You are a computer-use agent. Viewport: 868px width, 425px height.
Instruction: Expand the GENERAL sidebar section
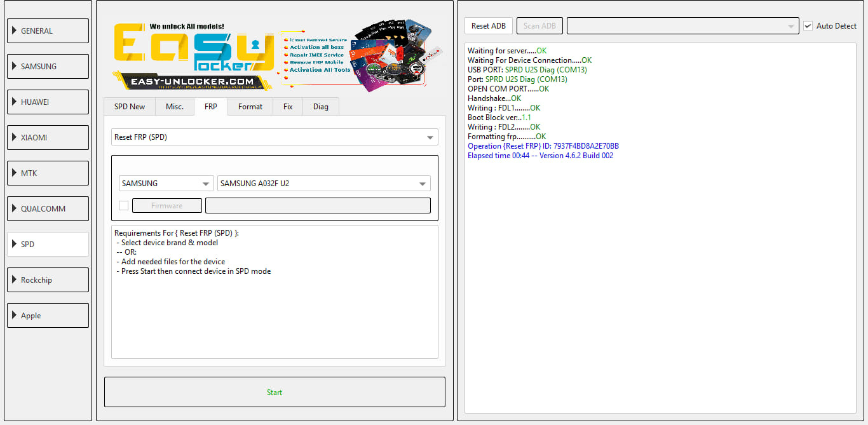(48, 30)
